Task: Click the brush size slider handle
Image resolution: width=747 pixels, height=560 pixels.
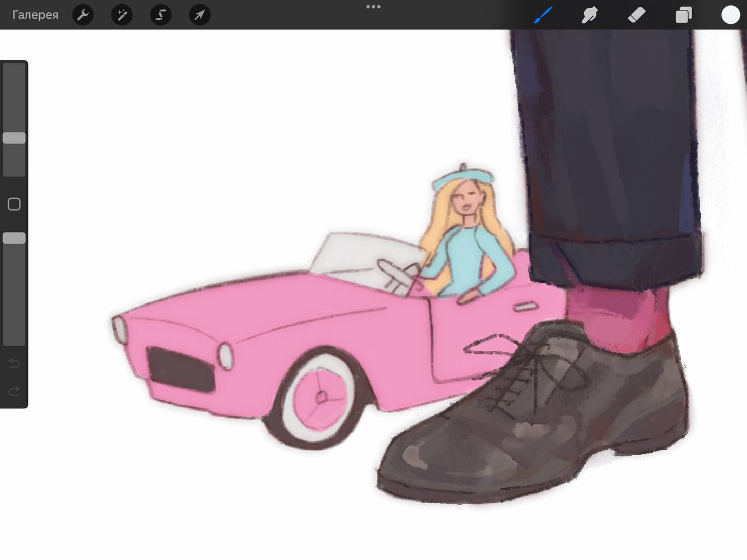Action: 14,138
